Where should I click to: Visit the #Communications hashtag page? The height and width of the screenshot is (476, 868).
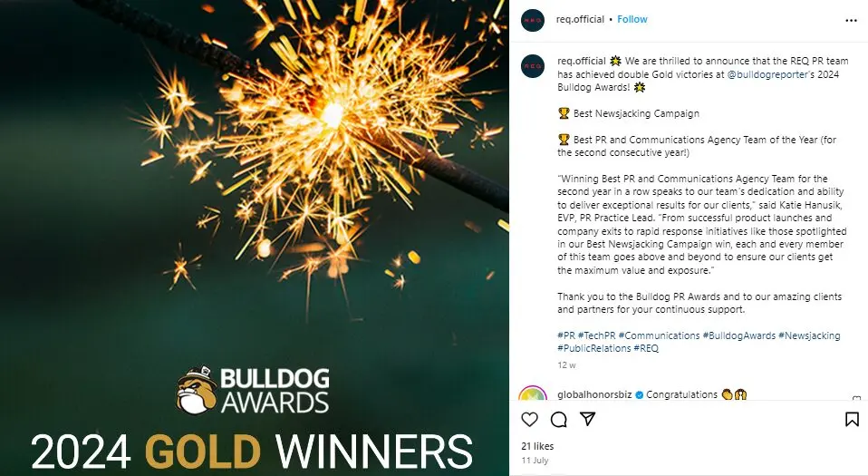pyautogui.click(x=659, y=335)
